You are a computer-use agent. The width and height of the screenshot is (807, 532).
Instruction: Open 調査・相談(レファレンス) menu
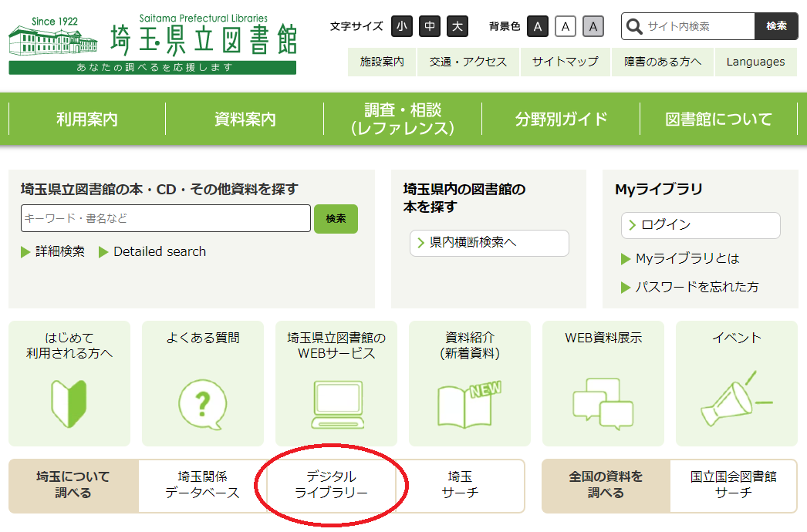[x=403, y=119]
